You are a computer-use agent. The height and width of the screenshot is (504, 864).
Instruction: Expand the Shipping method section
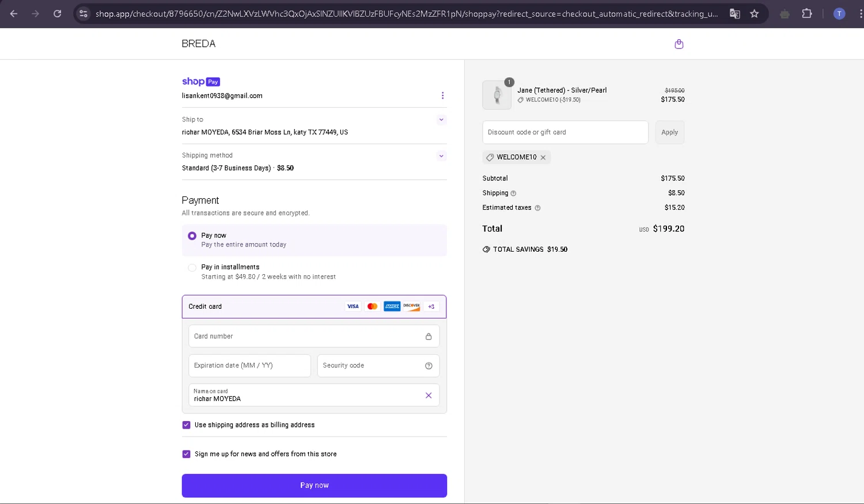[x=441, y=156]
